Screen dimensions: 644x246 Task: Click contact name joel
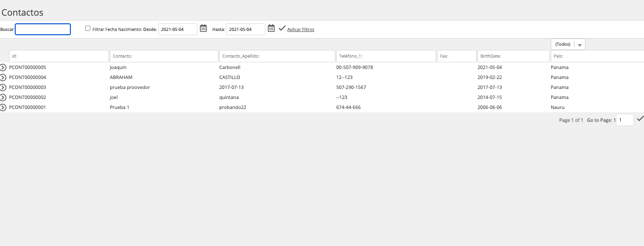click(x=114, y=98)
